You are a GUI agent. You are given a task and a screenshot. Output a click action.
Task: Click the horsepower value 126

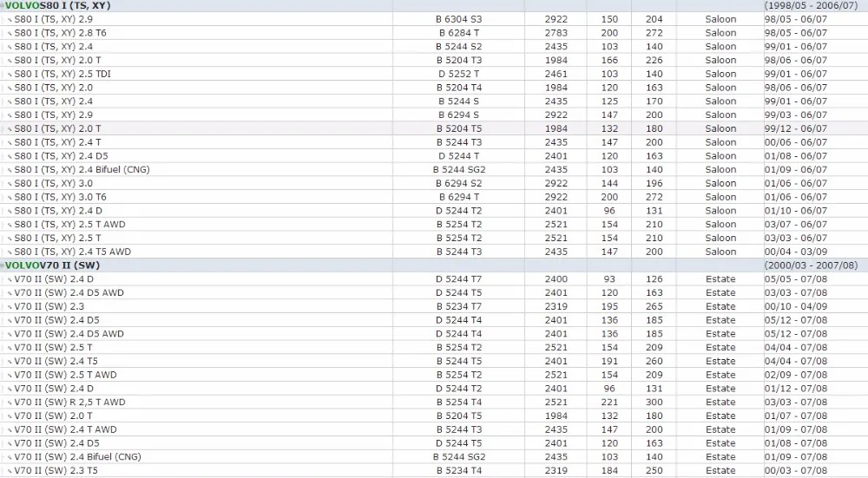click(x=654, y=278)
